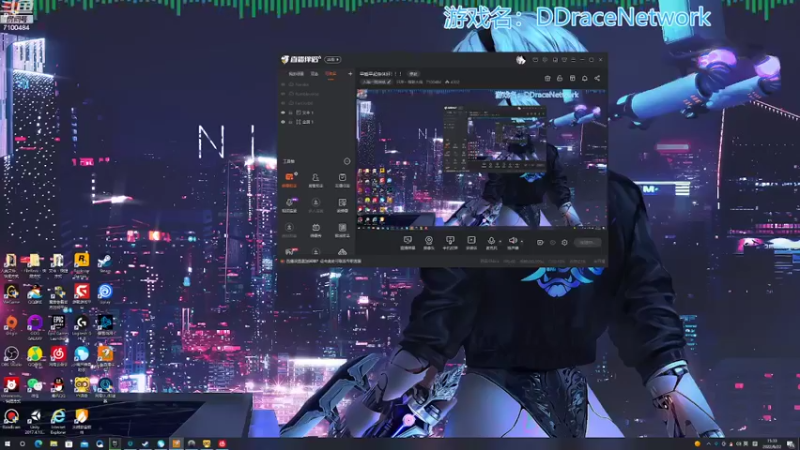Edit the category pill under the stream title
800x450 pixels.
coord(376,82)
